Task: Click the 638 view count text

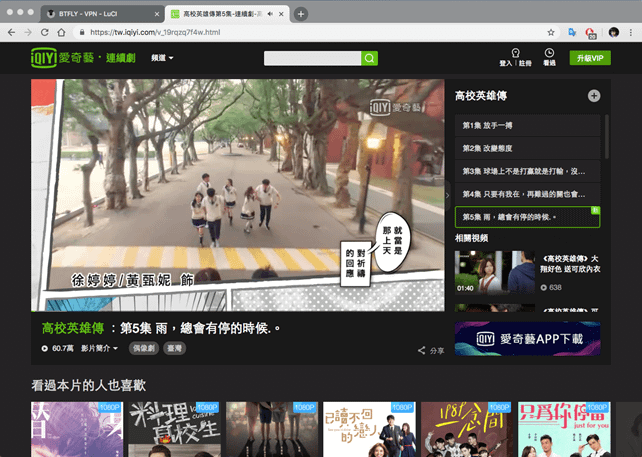Action: point(555,287)
